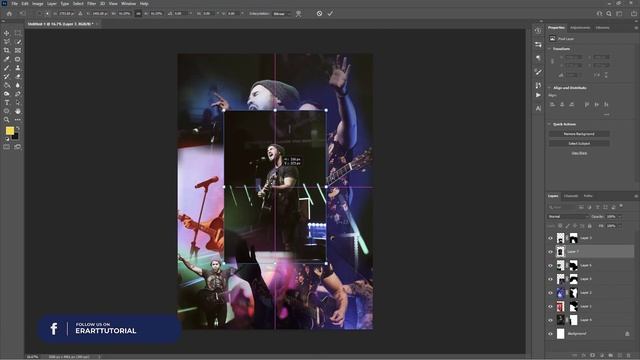This screenshot has height=360, width=640.
Task: Toggle lock transparent pixels
Action: [x=560, y=226]
